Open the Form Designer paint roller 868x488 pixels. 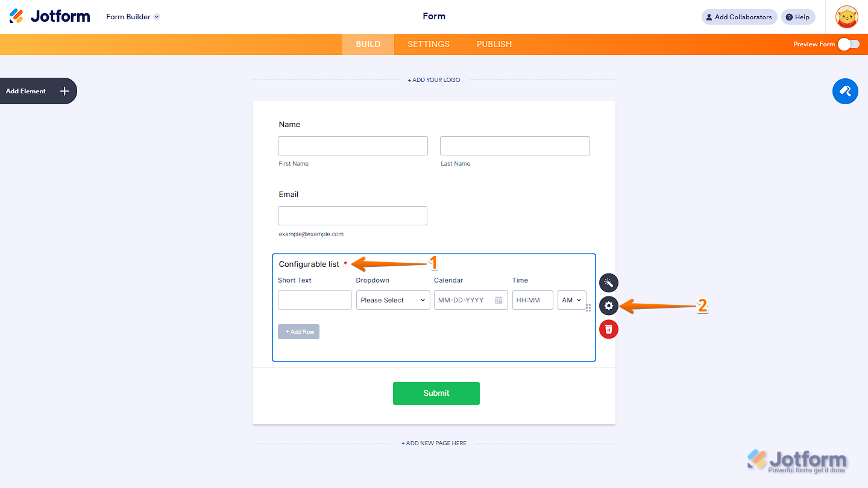click(x=845, y=91)
